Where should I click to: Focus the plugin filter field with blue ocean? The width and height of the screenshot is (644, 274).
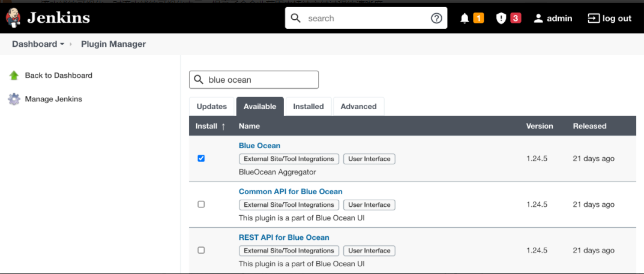point(254,80)
